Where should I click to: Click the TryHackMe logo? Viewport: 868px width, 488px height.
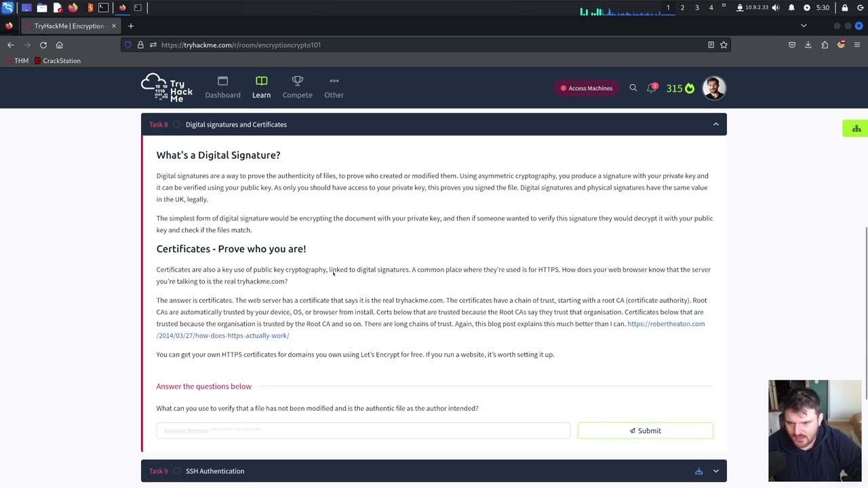(x=167, y=87)
